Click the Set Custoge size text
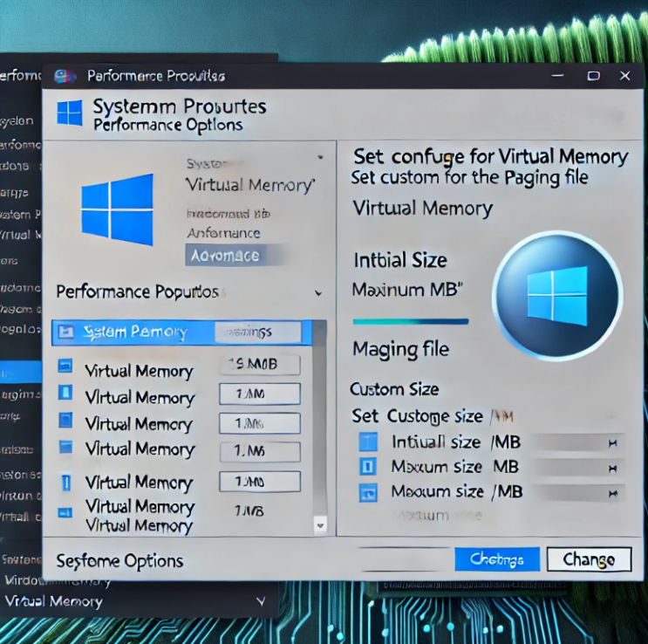 pos(417,416)
